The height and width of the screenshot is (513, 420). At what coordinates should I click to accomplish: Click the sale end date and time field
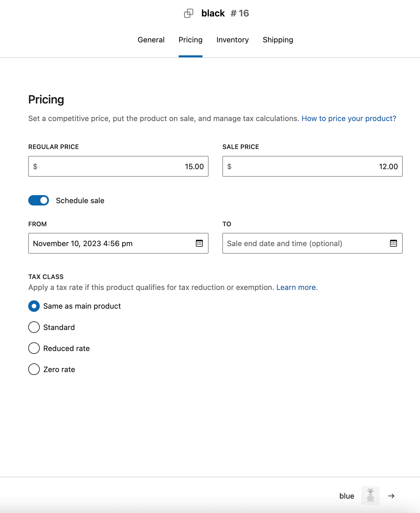pos(302,243)
